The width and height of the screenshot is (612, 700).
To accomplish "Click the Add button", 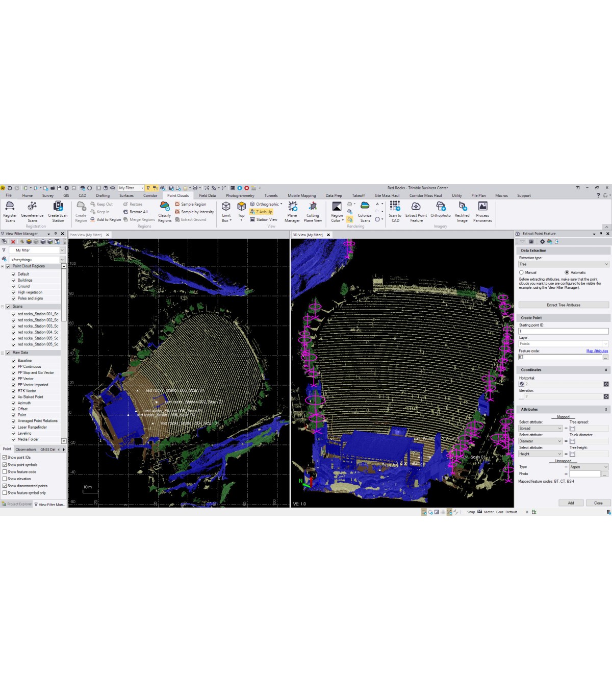I will (571, 503).
